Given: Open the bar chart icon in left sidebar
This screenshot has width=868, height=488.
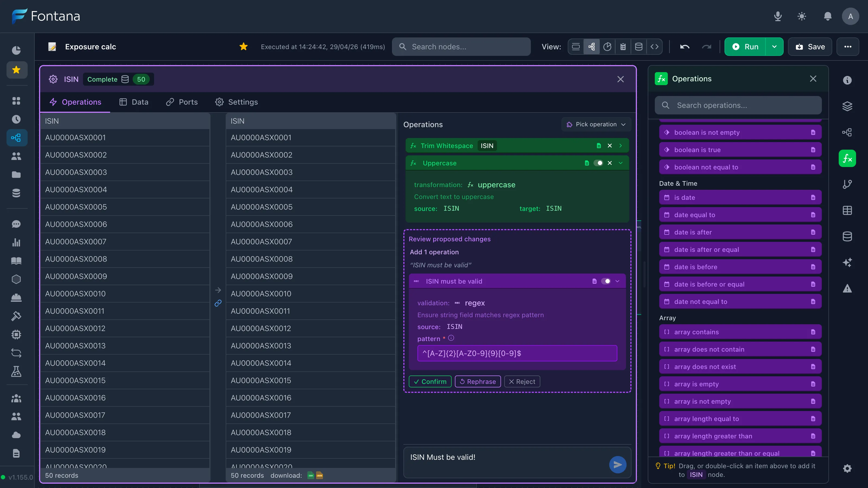Looking at the screenshot, I should click(x=16, y=242).
